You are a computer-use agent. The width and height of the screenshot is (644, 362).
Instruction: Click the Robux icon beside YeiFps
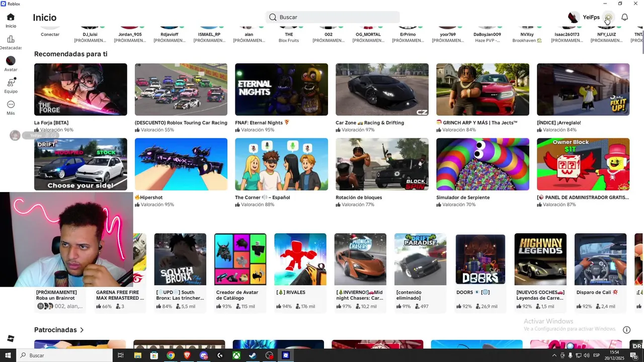pyautogui.click(x=608, y=18)
